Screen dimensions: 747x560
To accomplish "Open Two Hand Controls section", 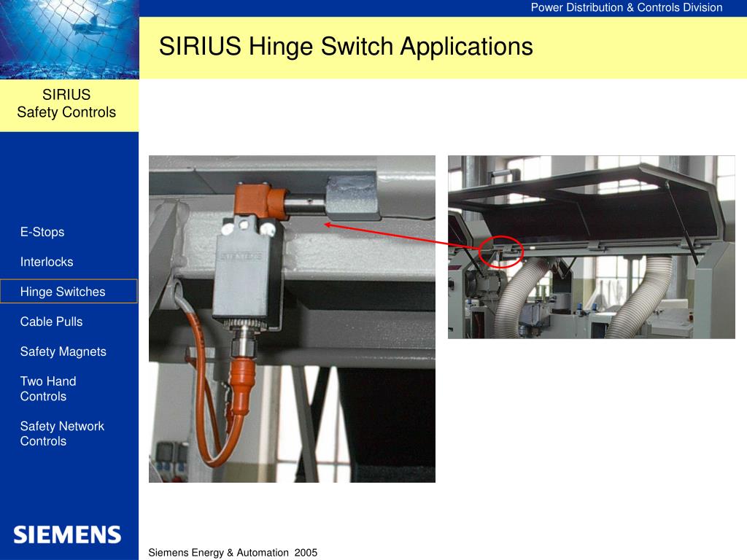I will click(47, 389).
